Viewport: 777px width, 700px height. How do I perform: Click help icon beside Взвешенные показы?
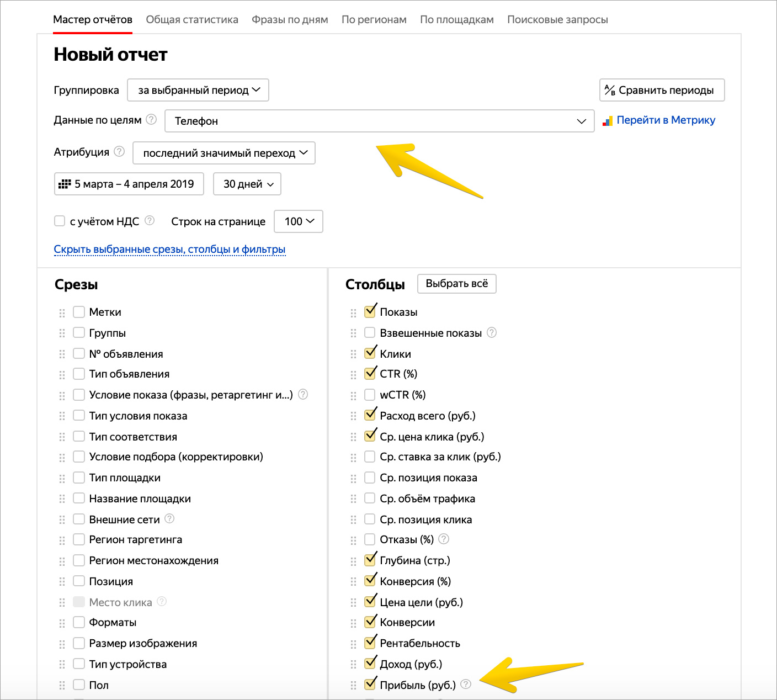(x=492, y=332)
